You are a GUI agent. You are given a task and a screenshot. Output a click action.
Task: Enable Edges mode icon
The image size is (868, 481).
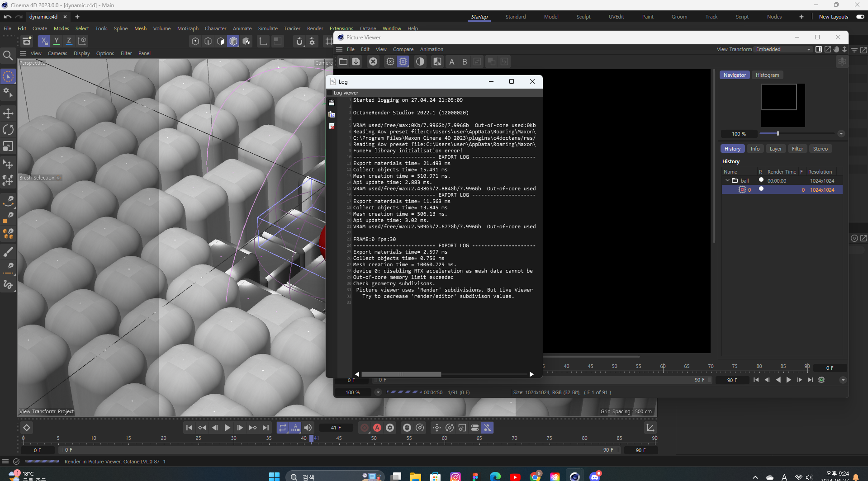[x=208, y=42]
